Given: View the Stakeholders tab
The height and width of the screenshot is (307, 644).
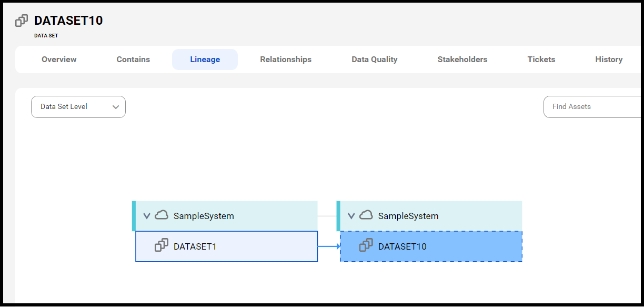Looking at the screenshot, I should point(462,60).
